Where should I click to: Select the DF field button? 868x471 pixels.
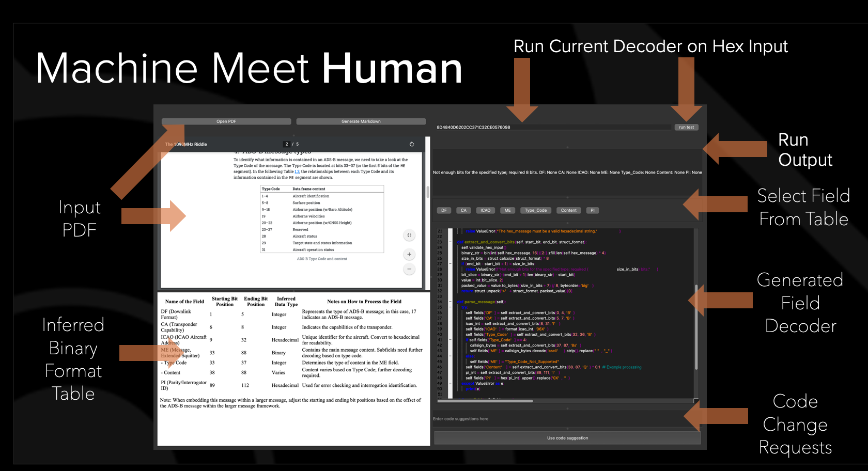click(x=444, y=210)
